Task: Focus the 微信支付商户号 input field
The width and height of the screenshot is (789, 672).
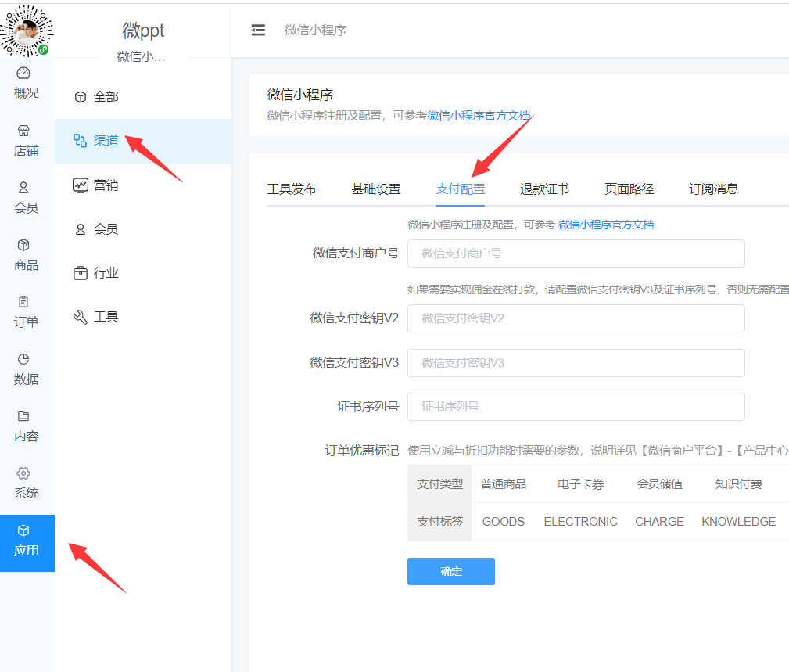Action: click(576, 253)
